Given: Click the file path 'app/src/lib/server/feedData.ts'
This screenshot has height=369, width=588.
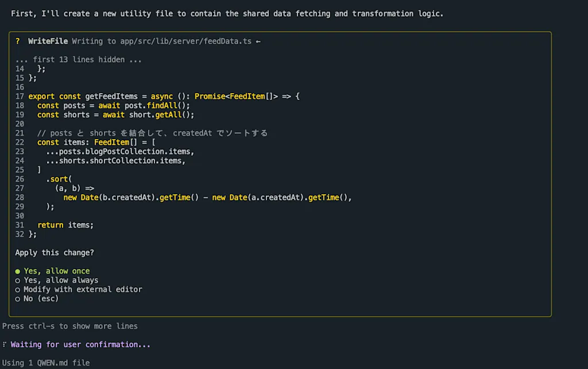Looking at the screenshot, I should (185, 41).
